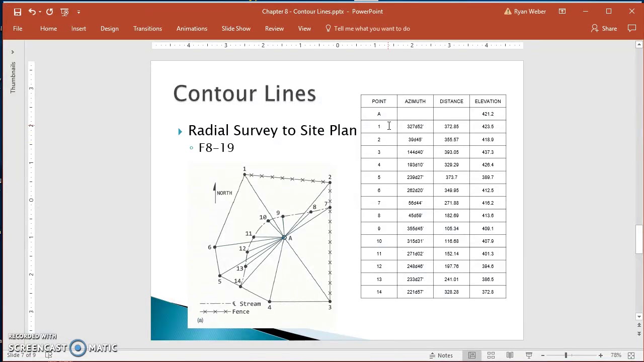Image resolution: width=644 pixels, height=362 pixels.
Task: Switch to Slide Sorter view
Action: coord(491,355)
